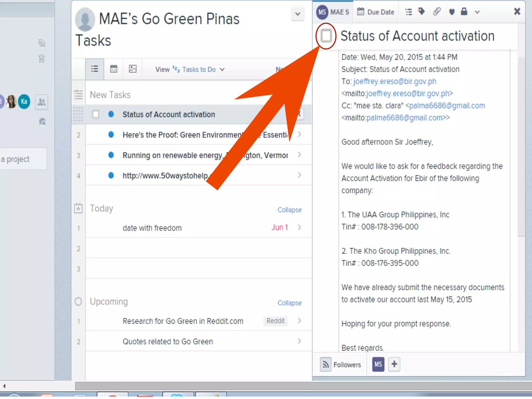Open View Tasks to Do dropdown

coord(198,69)
